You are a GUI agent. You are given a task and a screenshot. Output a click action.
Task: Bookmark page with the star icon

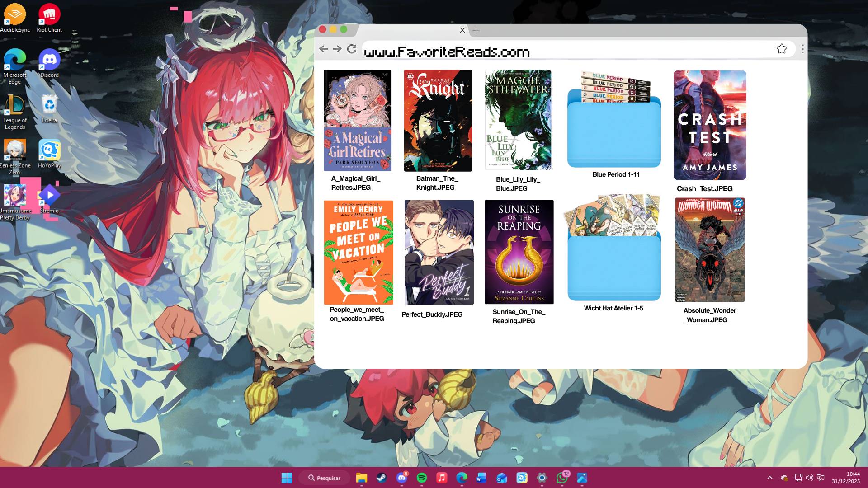coord(782,49)
